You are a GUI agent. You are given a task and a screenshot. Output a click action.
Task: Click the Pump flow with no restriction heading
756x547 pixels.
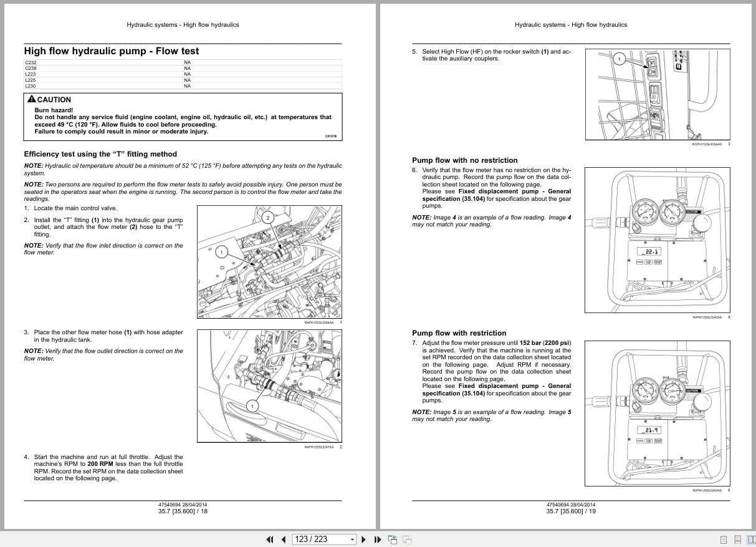(x=465, y=160)
